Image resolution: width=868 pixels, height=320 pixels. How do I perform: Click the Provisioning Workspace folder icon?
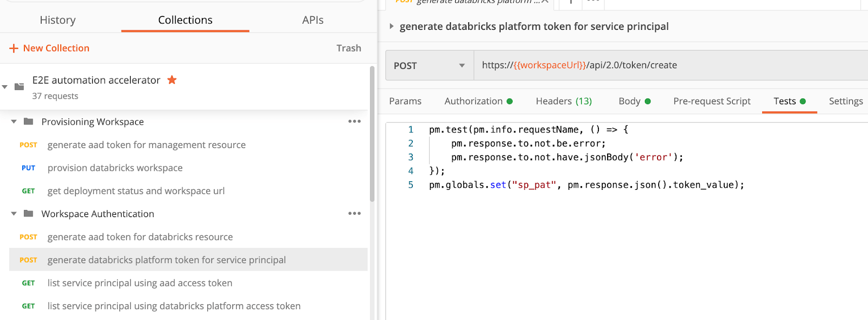29,121
